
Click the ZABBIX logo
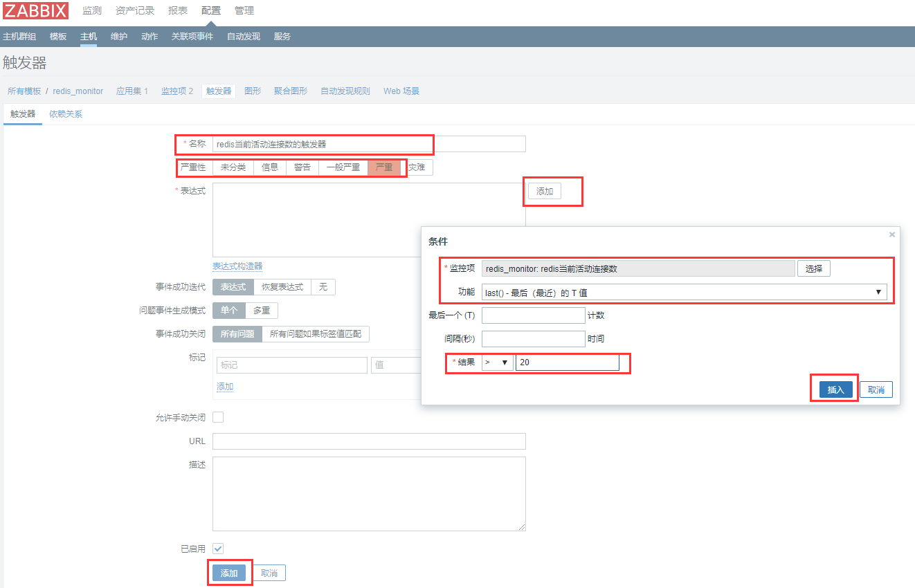pyautogui.click(x=36, y=10)
